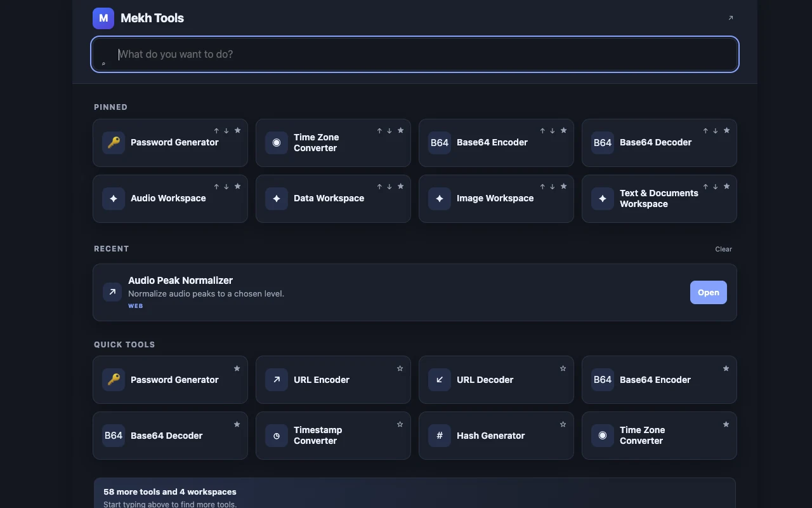Open Time Zone Converter in Quick Tools

659,436
